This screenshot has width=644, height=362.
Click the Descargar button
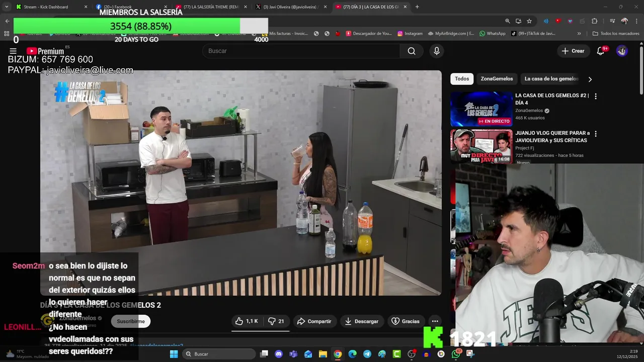pos(361,321)
